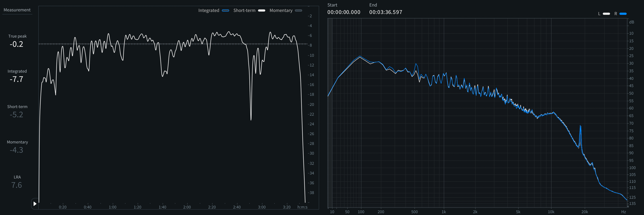Click the 5k label on the frequency axis
644x215 pixels.
518,212
